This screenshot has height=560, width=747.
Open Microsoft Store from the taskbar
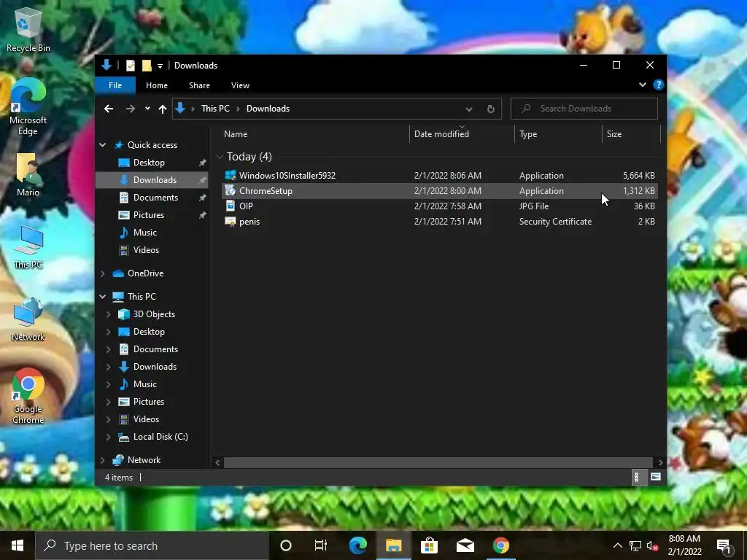429,545
